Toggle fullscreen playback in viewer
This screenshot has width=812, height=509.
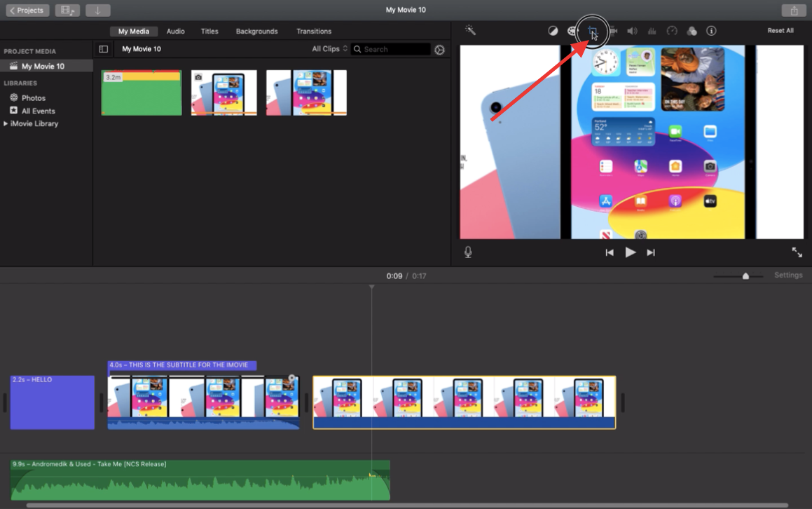click(x=797, y=252)
